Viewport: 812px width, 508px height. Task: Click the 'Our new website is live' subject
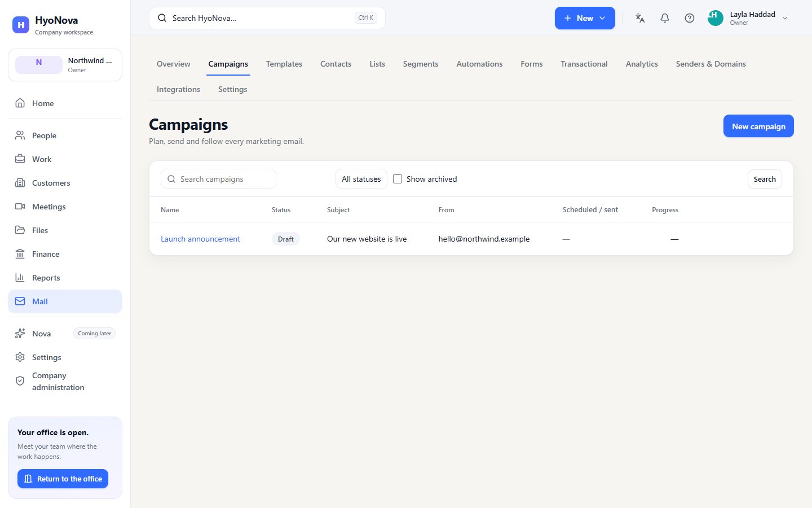point(367,239)
